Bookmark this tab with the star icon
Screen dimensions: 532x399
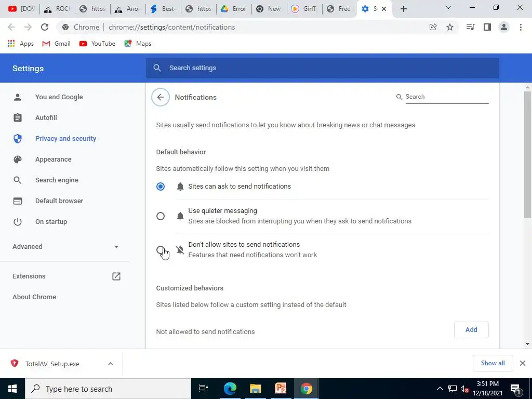(x=450, y=27)
